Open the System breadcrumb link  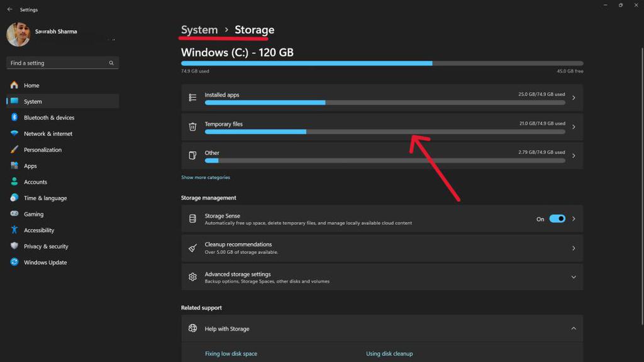click(x=199, y=30)
